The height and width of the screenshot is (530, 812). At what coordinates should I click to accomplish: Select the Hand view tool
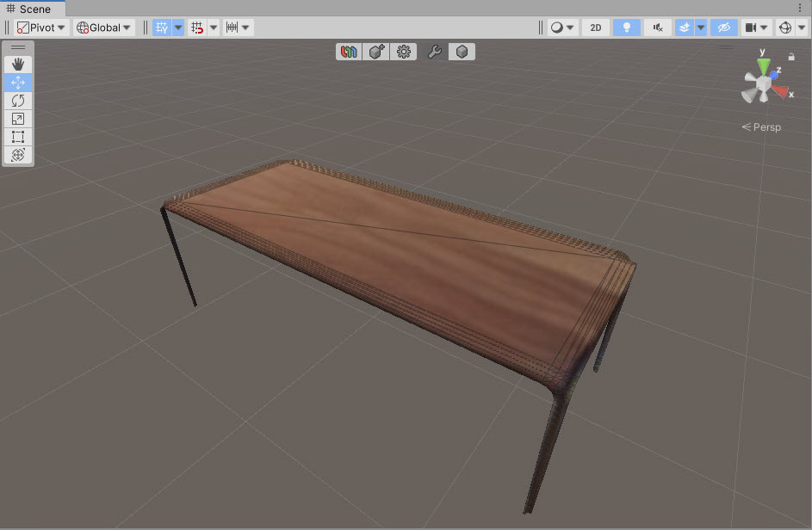18,65
